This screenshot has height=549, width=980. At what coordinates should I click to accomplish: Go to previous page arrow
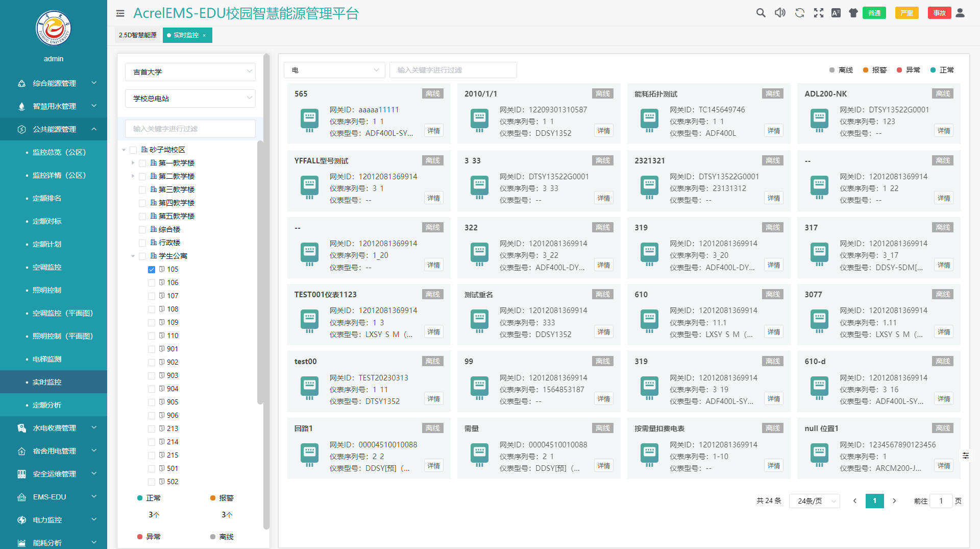855,501
